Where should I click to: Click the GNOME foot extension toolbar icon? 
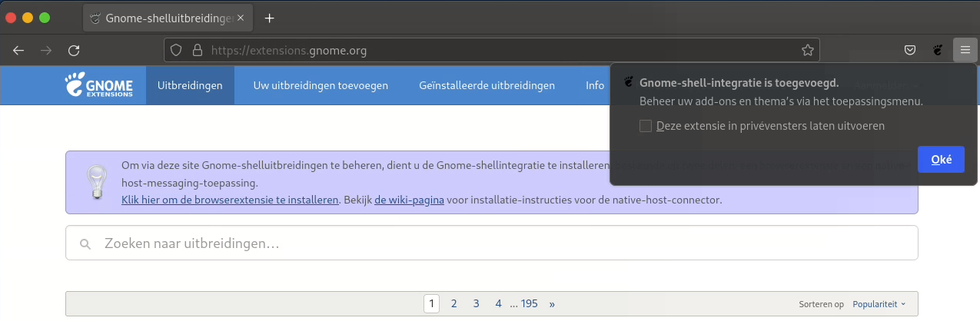pyautogui.click(x=938, y=51)
